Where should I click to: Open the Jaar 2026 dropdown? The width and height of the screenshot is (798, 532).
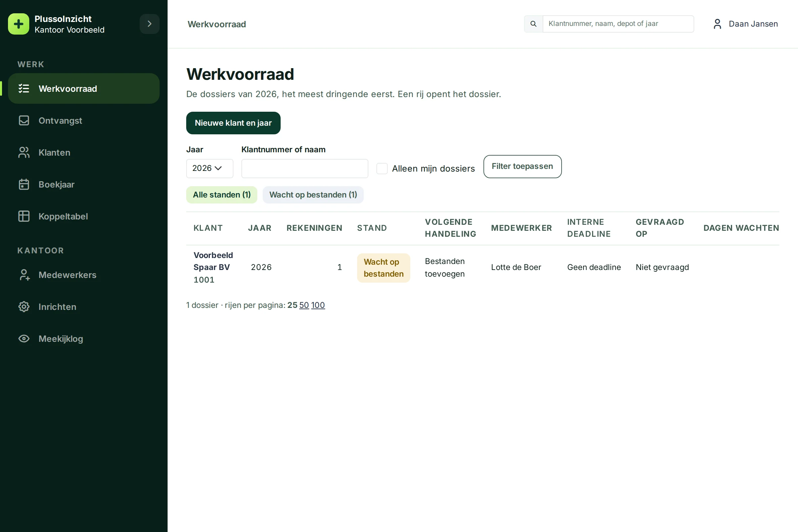click(210, 168)
